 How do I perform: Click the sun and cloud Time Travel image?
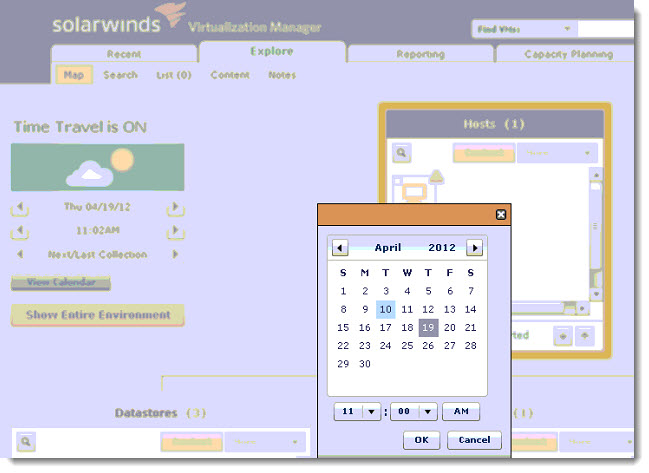click(x=98, y=167)
